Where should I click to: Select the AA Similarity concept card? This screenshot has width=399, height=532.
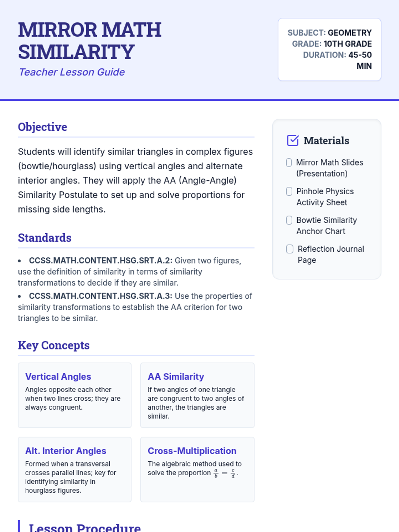(197, 395)
